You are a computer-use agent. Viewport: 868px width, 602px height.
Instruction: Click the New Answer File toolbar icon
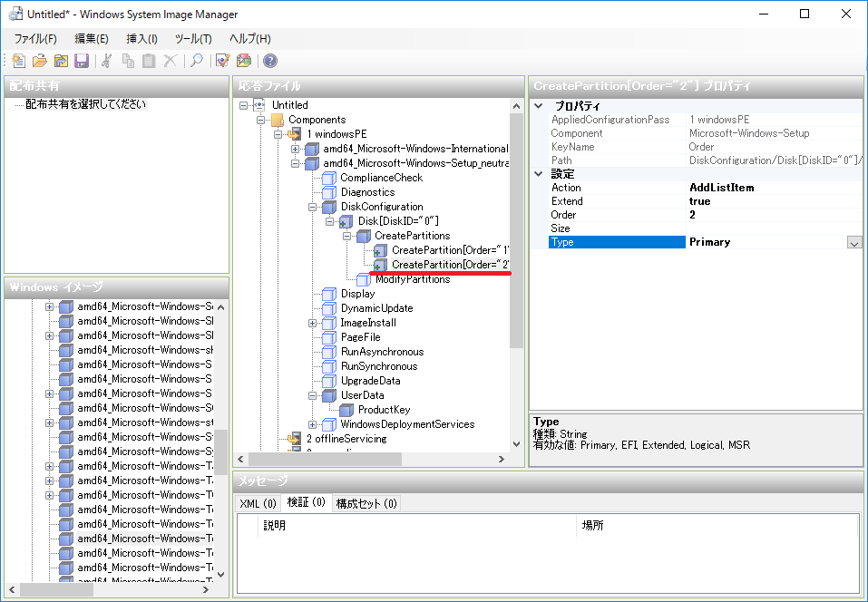[x=18, y=61]
